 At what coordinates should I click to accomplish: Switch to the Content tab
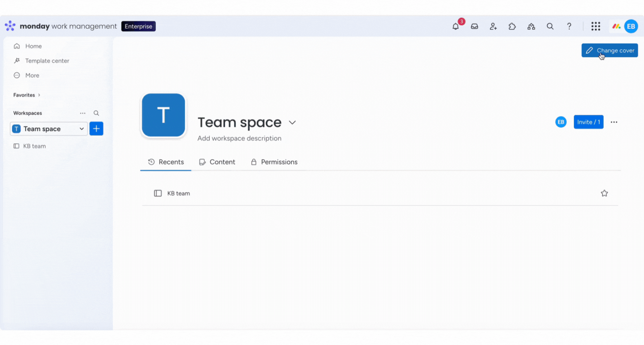pos(217,162)
